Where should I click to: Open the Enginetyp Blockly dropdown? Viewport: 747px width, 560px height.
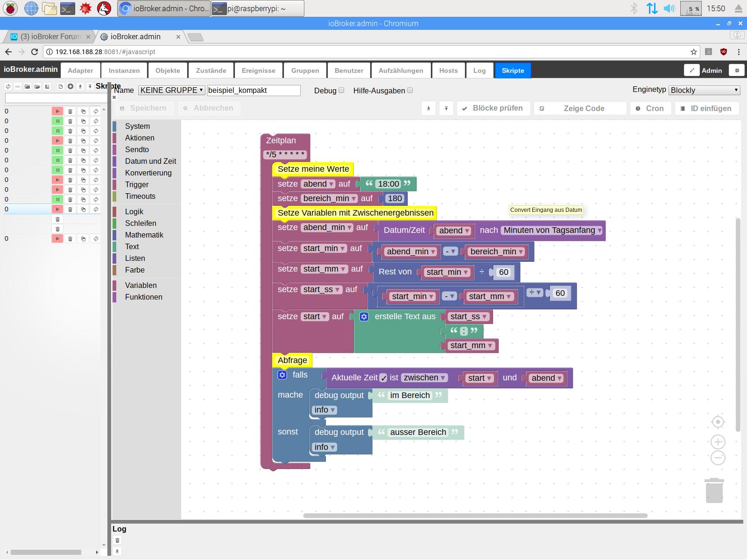pos(704,90)
